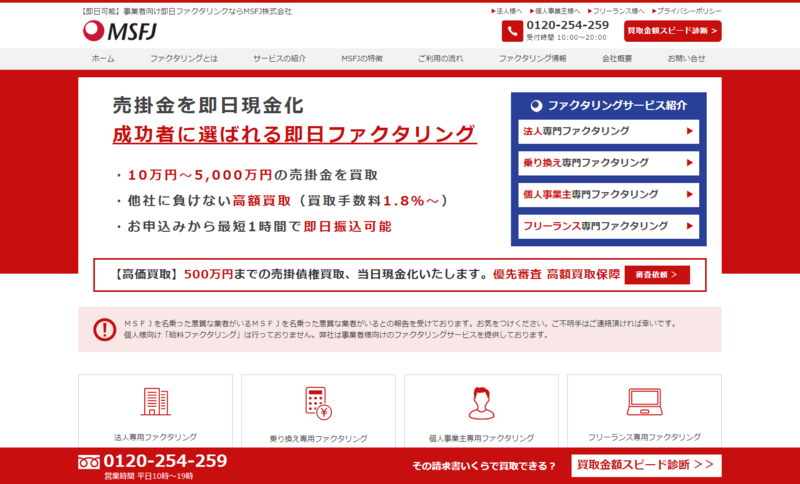Screen dimensions: 800x484
Task: Select 法人専門ファクタリング in the service list
Action: point(609,131)
